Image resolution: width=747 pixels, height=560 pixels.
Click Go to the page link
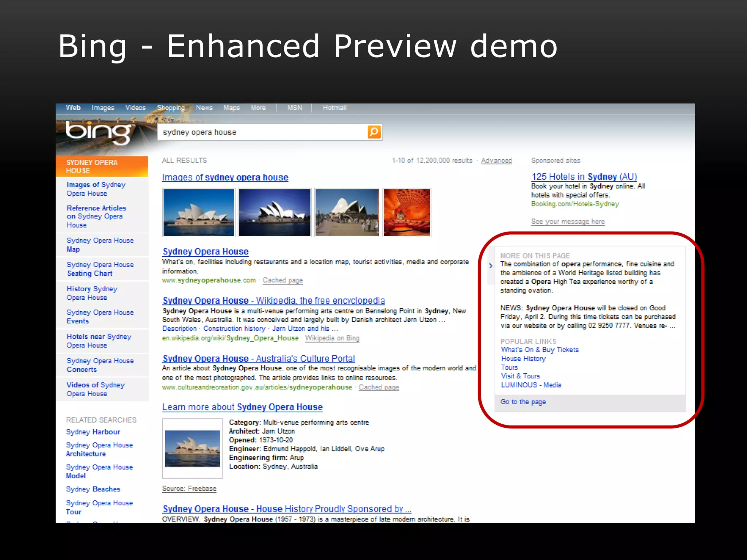[x=523, y=402]
